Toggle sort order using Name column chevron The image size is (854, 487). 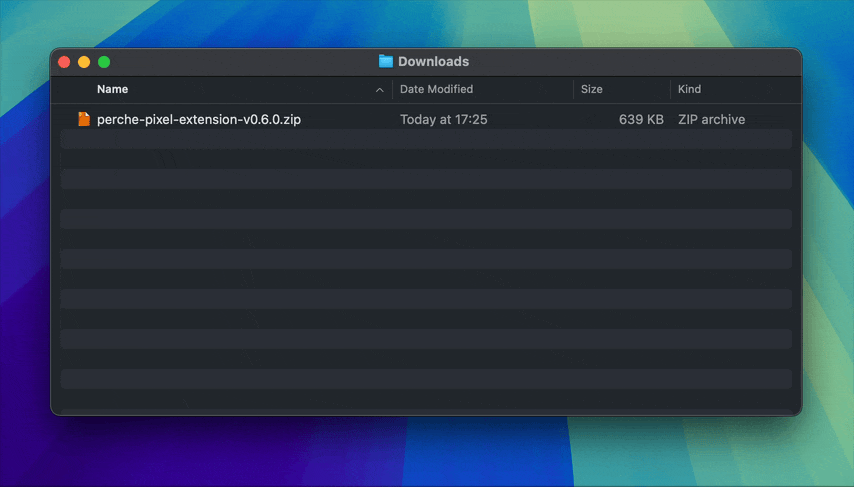pos(380,90)
